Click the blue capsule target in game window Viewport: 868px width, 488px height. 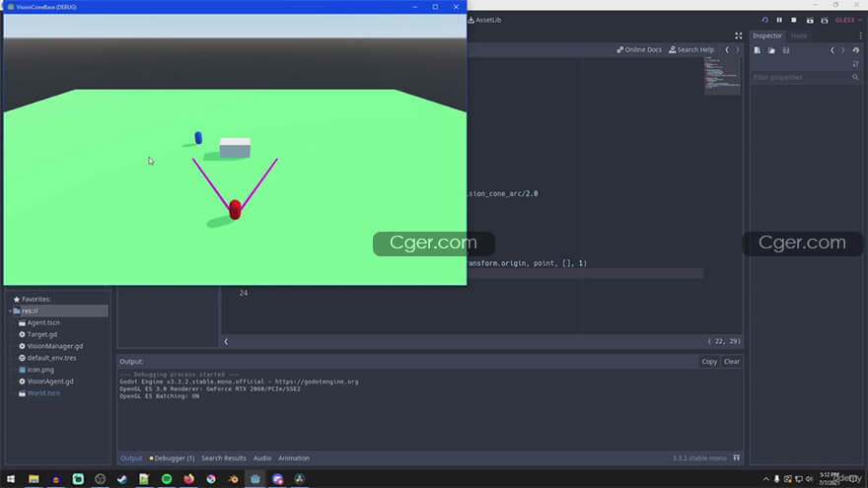click(x=198, y=137)
